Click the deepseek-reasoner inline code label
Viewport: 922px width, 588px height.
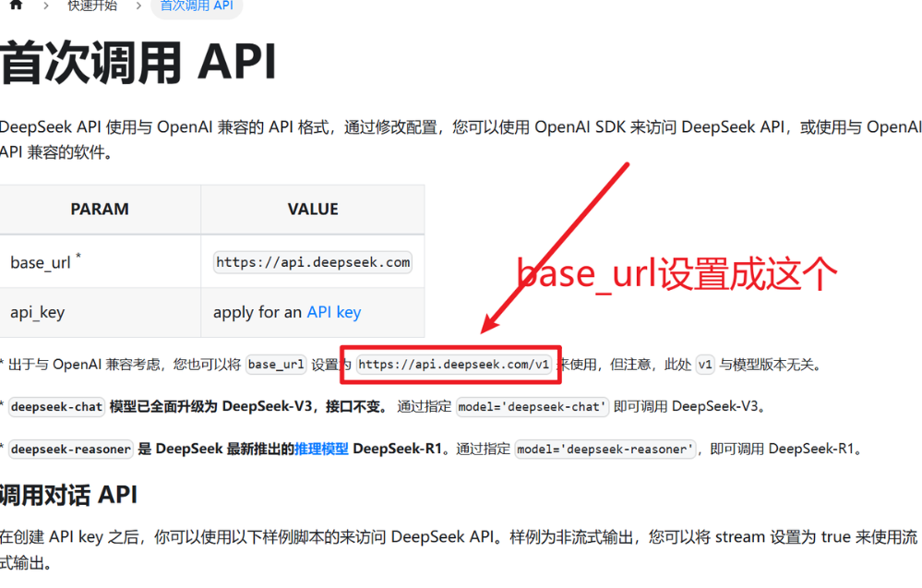click(70, 450)
